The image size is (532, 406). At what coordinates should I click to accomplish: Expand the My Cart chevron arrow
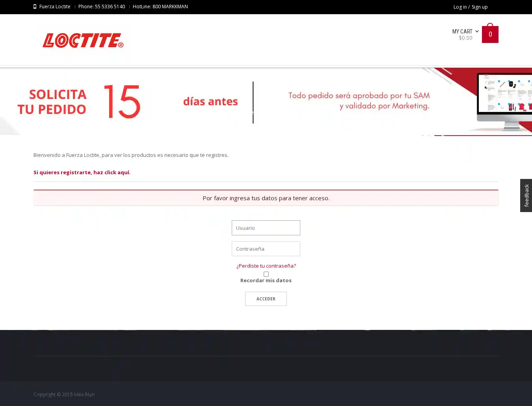tap(477, 31)
